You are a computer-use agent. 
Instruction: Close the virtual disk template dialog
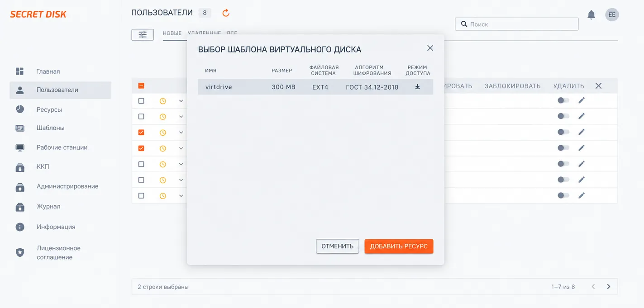(430, 48)
